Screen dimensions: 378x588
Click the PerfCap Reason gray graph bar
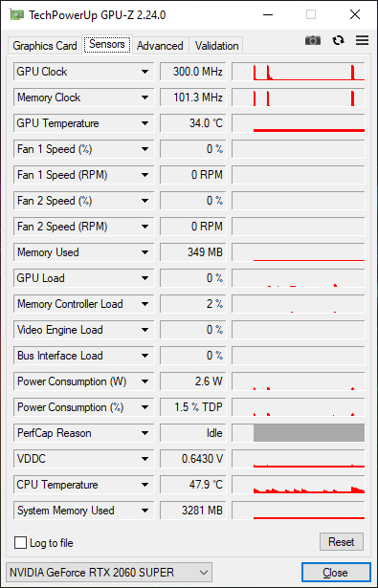point(309,433)
